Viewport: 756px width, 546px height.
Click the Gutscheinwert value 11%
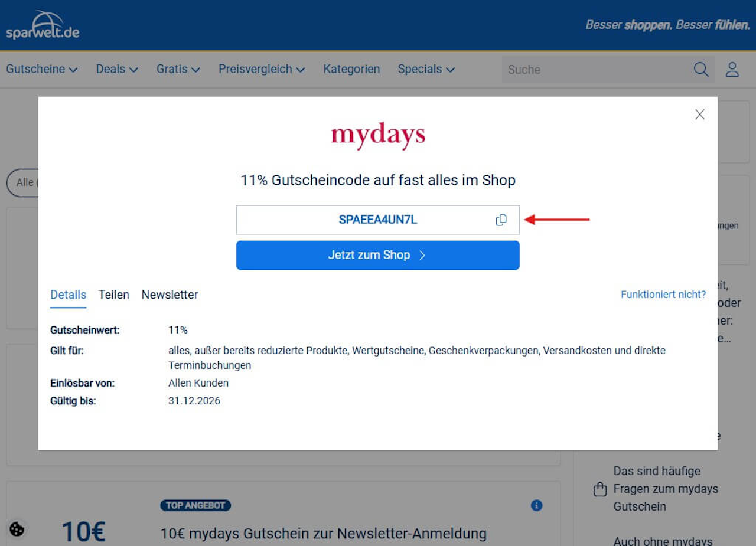[178, 330]
